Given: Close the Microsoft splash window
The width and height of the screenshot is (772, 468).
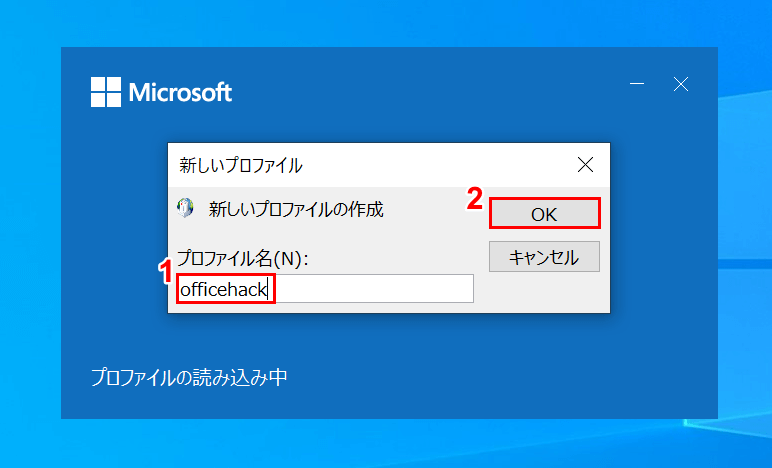Looking at the screenshot, I should tap(681, 84).
